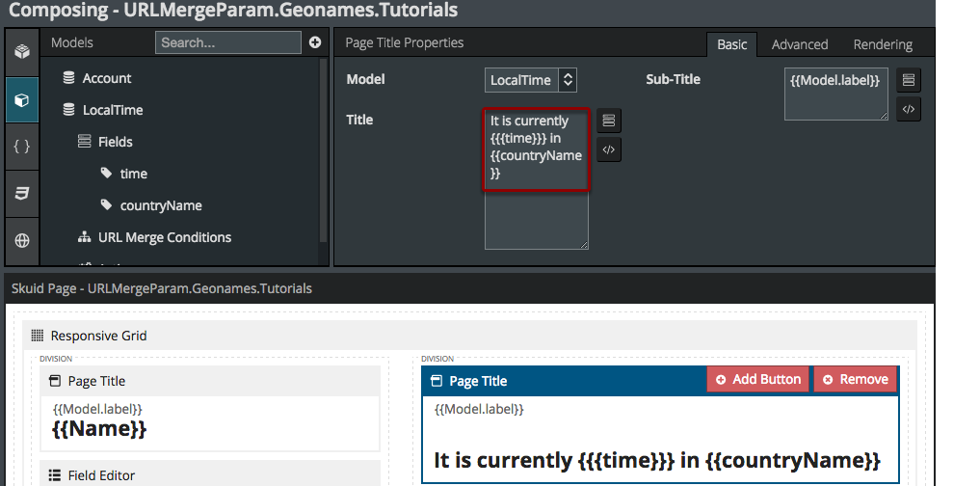This screenshot has height=486, width=980.
Task: Select the LocalTime model in the tree
Action: coord(112,110)
